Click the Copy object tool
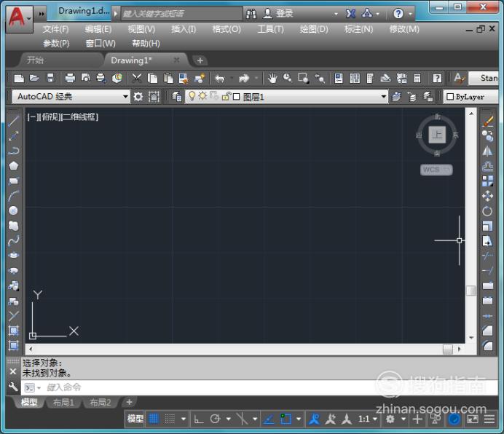Image resolution: width=504 pixels, height=434 pixels. point(487,136)
